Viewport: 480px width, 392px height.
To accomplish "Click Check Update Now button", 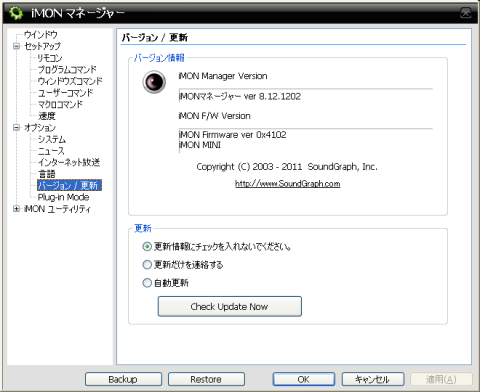I will pyautogui.click(x=230, y=306).
